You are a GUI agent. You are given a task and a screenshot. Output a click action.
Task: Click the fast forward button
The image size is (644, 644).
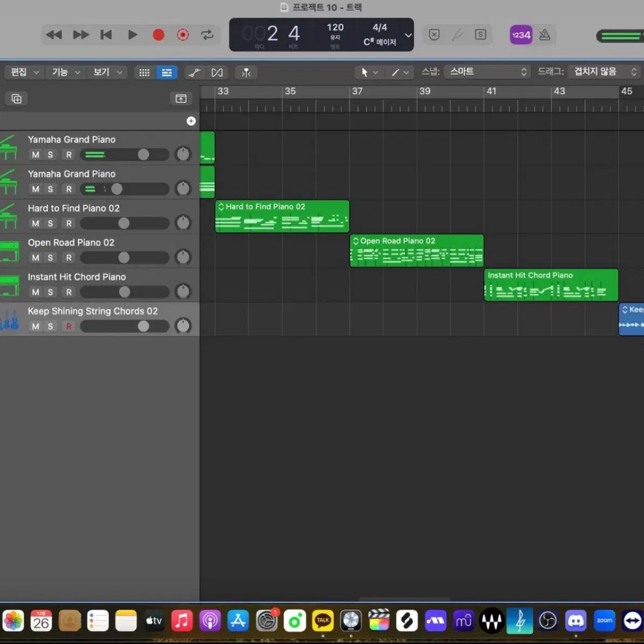point(81,35)
